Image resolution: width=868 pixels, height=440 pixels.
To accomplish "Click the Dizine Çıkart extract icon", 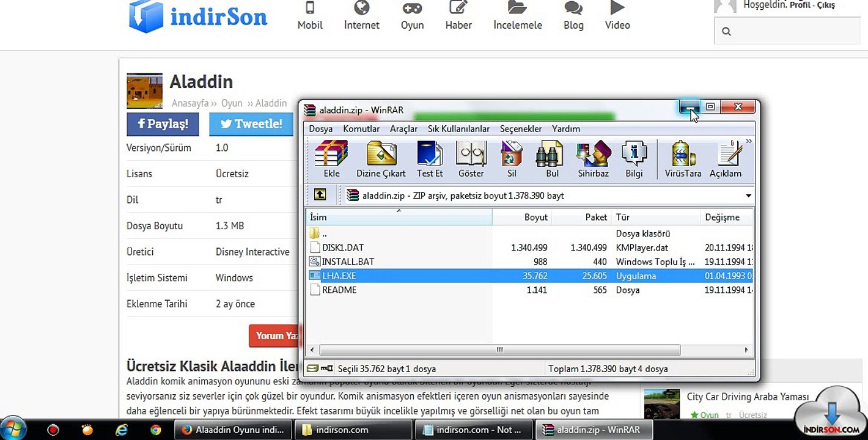I will [x=381, y=159].
